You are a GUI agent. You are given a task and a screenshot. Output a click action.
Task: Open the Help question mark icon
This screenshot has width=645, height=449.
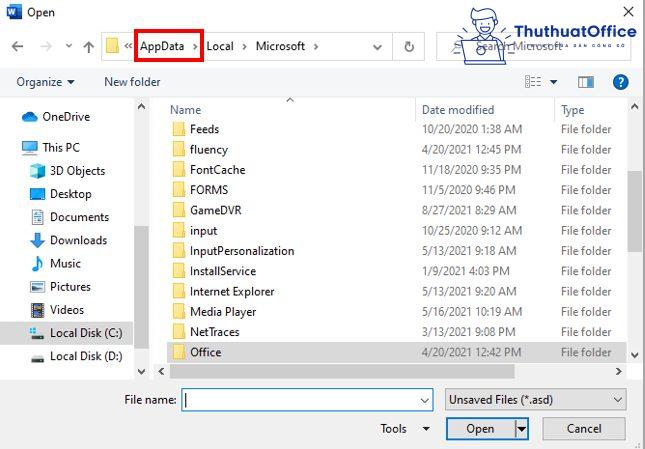point(620,82)
